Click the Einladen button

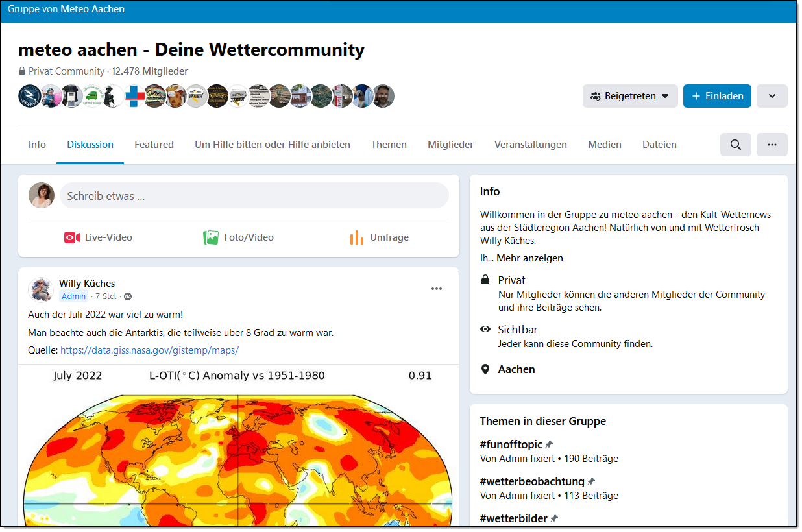717,96
